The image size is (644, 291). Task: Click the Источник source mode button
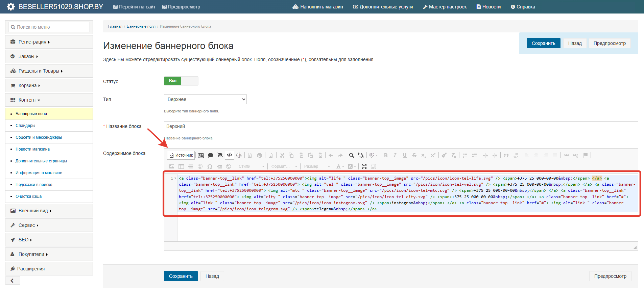click(x=181, y=155)
